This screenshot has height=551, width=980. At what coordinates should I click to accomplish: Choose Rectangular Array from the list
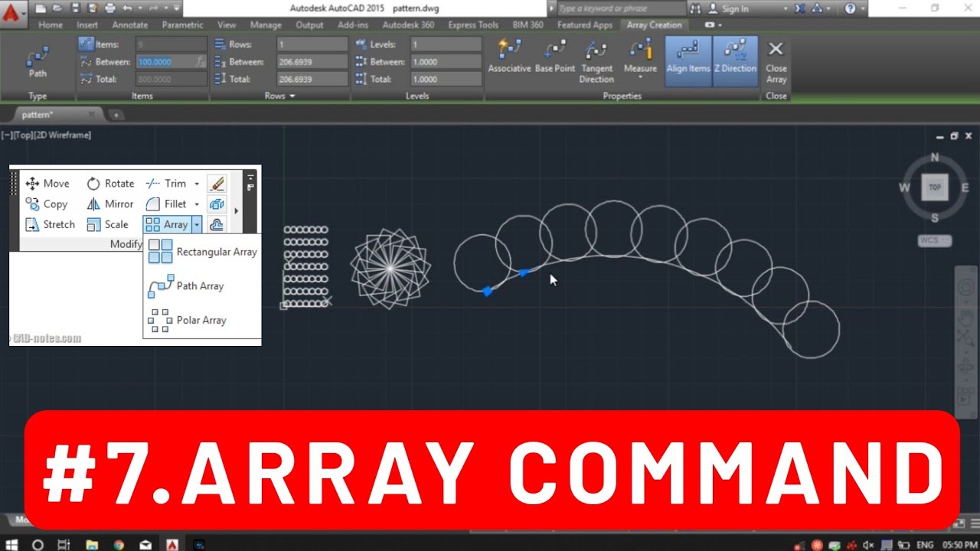click(203, 252)
